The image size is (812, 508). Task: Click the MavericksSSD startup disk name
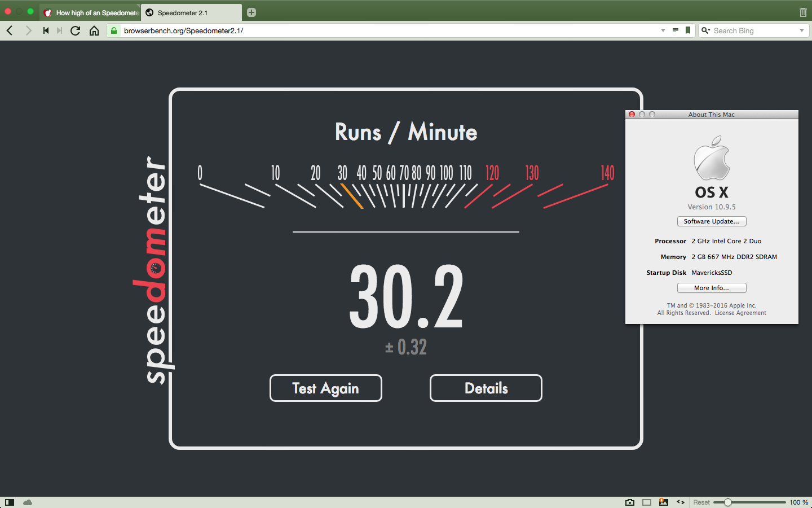coord(712,273)
